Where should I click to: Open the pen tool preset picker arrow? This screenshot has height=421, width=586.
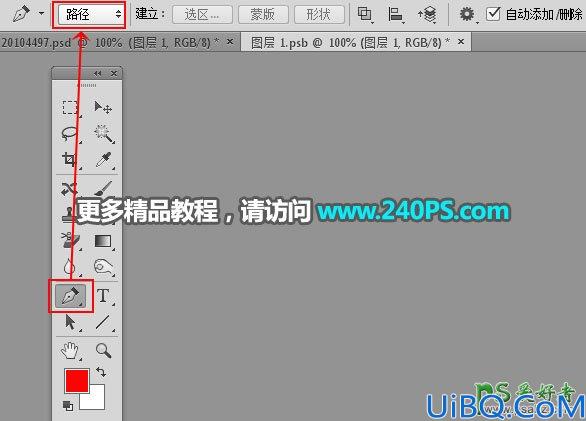point(41,13)
